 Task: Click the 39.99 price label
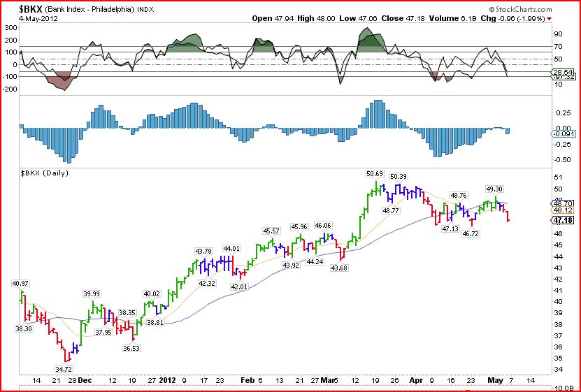click(x=91, y=294)
